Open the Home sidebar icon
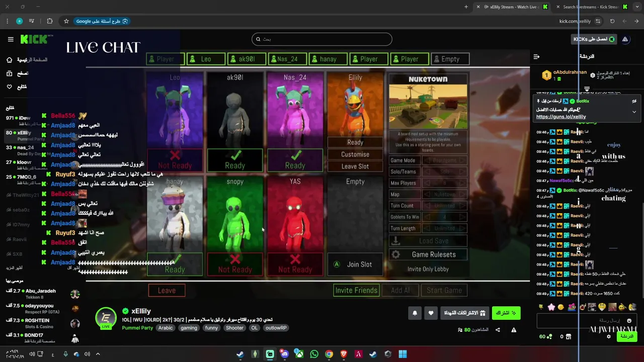 pyautogui.click(x=9, y=60)
